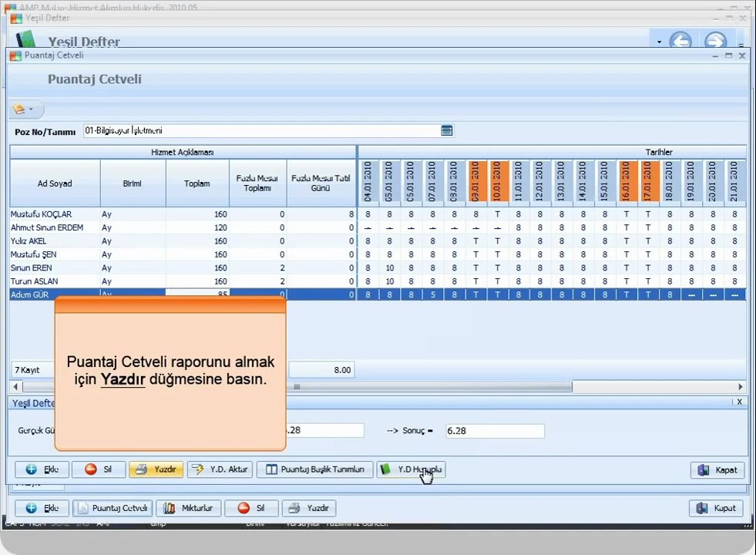Open Y.D. Aktar

point(220,469)
